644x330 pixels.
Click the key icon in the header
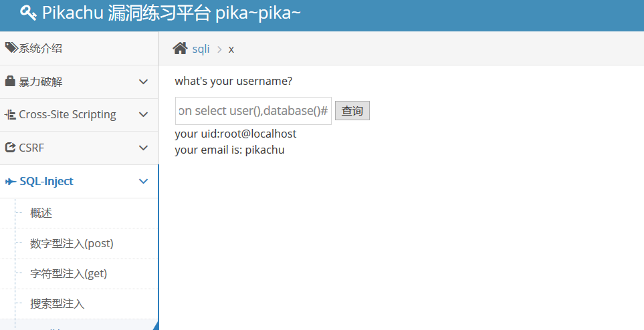28,13
